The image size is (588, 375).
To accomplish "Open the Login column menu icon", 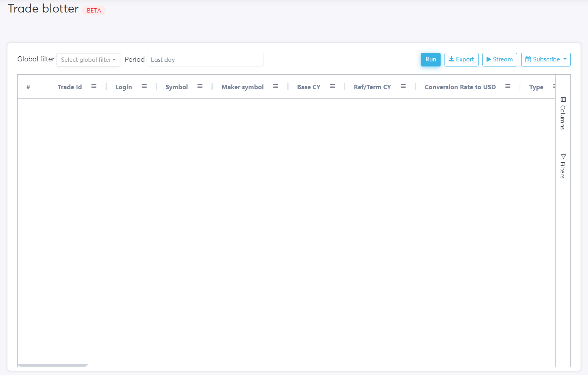I will [x=144, y=86].
